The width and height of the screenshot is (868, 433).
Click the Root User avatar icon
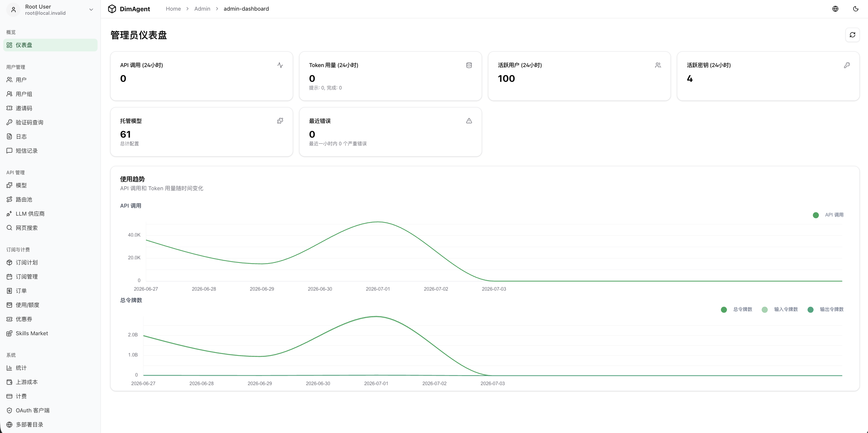14,9
